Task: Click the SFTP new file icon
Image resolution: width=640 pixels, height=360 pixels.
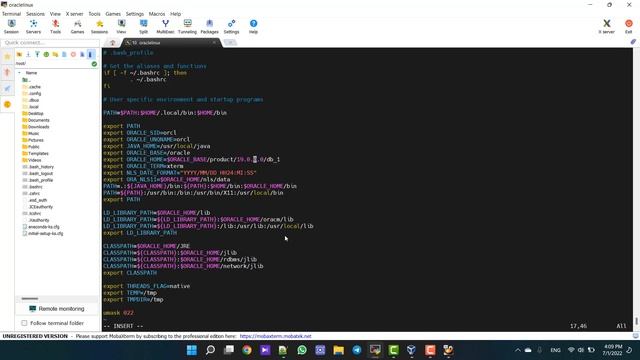Action: [64, 54]
